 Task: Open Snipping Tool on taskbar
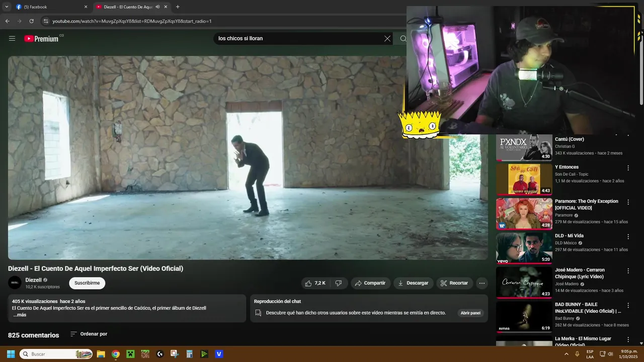click(x=175, y=354)
